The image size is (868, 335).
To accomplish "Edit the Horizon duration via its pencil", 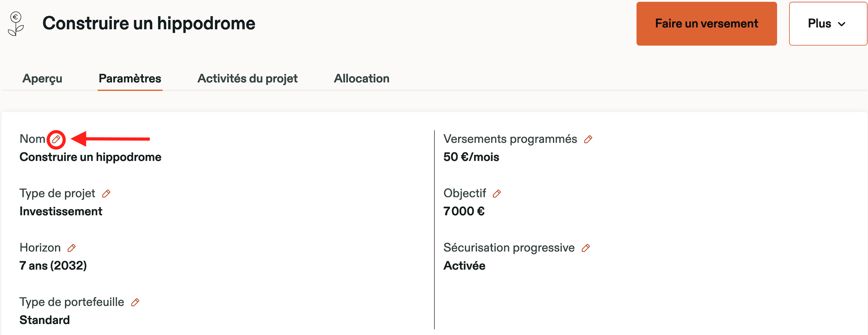I will 71,248.
